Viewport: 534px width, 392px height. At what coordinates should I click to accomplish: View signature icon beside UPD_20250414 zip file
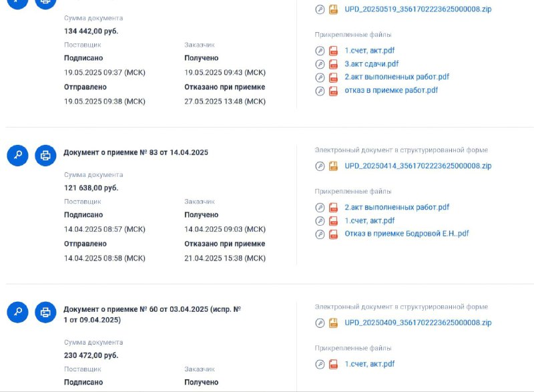tap(320, 166)
